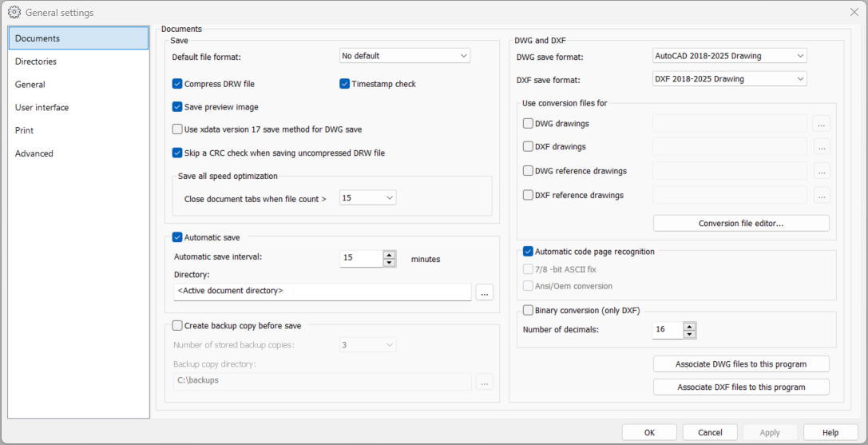Select the Advanced settings category
Viewport: 868px width, 445px height.
(34, 153)
